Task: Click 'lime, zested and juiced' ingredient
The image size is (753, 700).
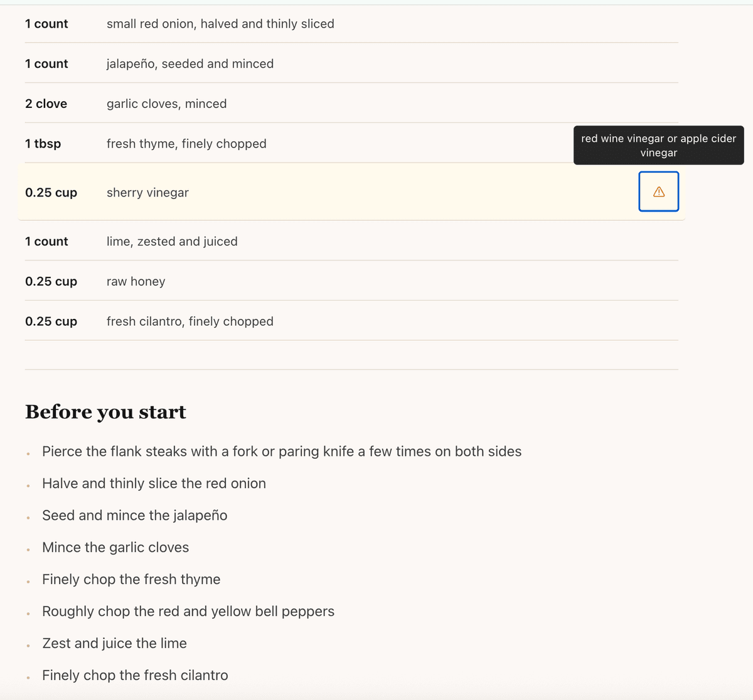Action: [172, 241]
